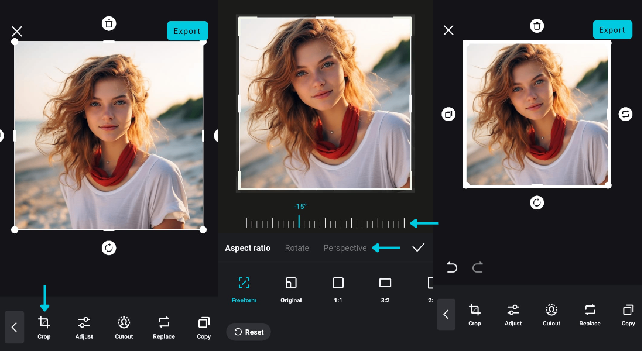This screenshot has width=644, height=351.
Task: Tap Copy in right panel toolbar
Action: [628, 315]
